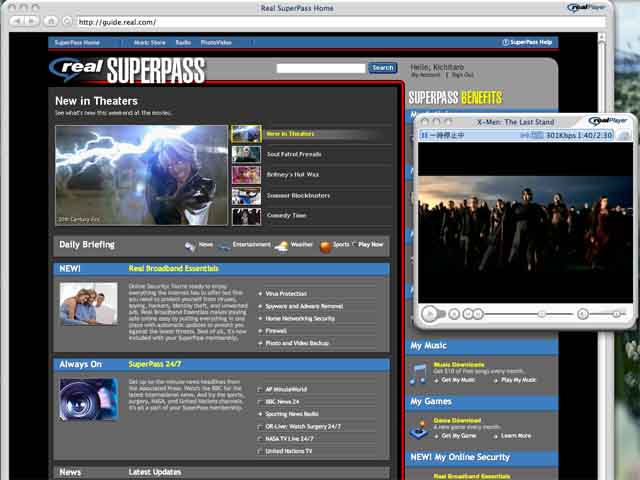Open the SuperPass Home nav item
Image resolution: width=640 pixels, height=480 pixels.
coord(77,42)
